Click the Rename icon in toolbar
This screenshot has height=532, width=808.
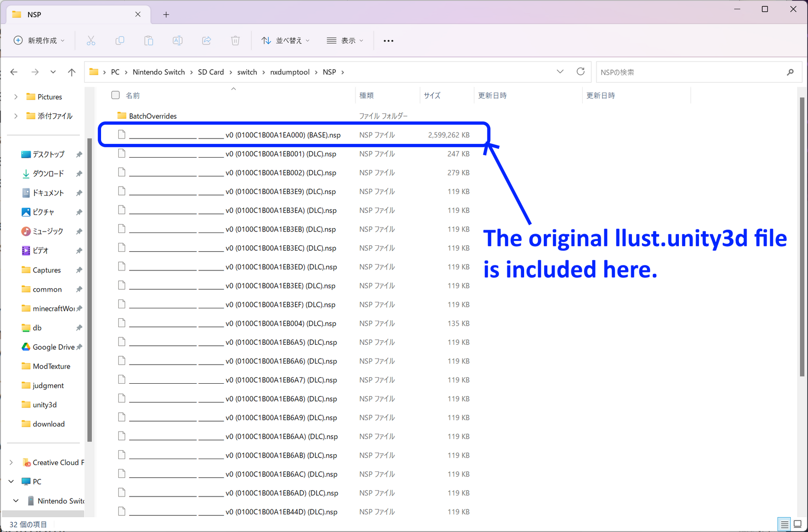(x=177, y=41)
